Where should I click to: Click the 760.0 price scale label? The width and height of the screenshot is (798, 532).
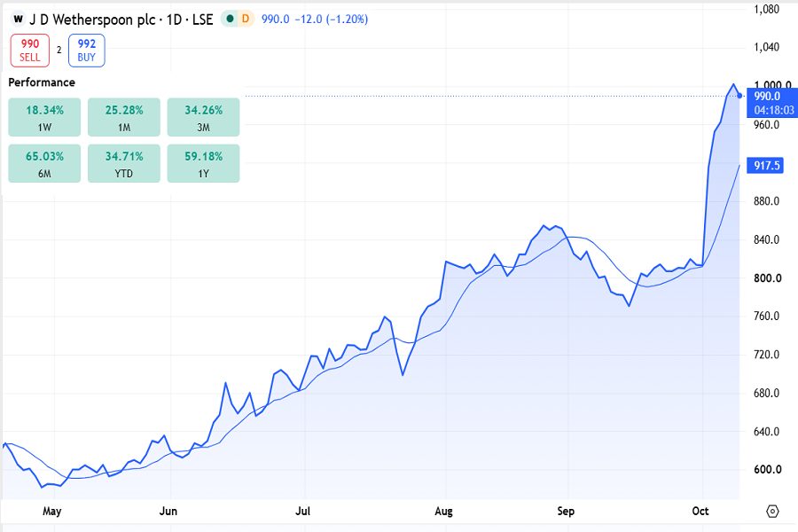766,317
